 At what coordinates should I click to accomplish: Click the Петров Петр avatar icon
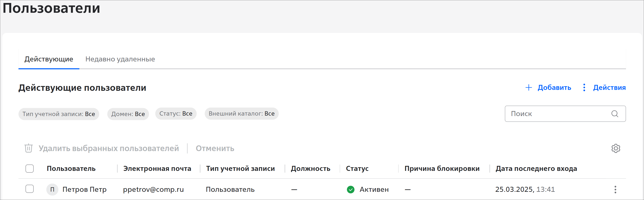point(52,190)
